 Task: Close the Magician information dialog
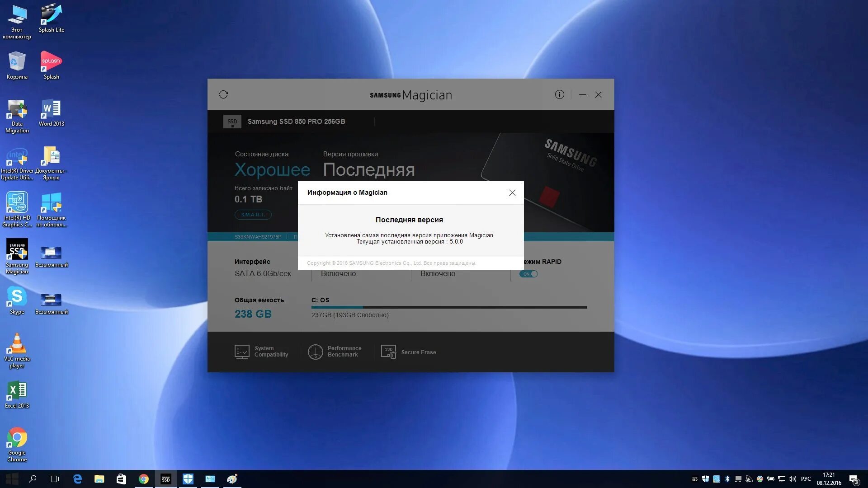(x=512, y=193)
